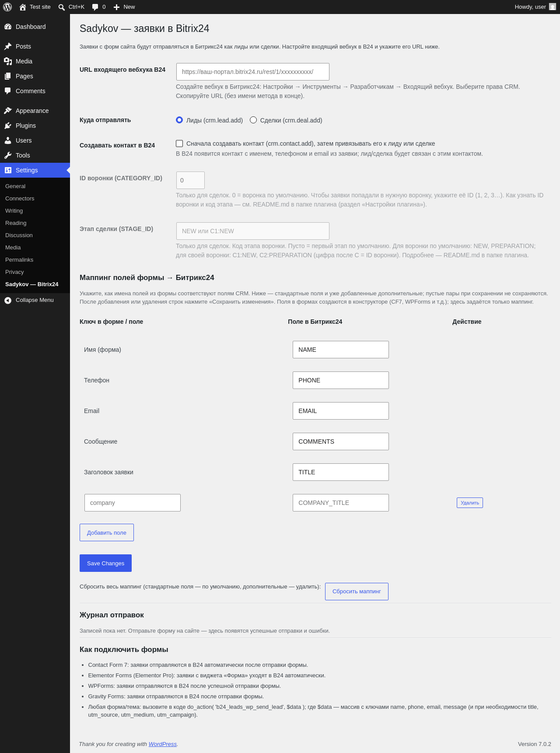Click the user avatar icon
This screenshot has height=753, width=560.
553,7
